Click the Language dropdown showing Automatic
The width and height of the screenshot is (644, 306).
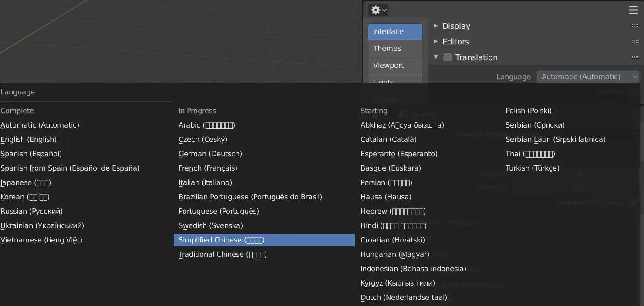(588, 77)
